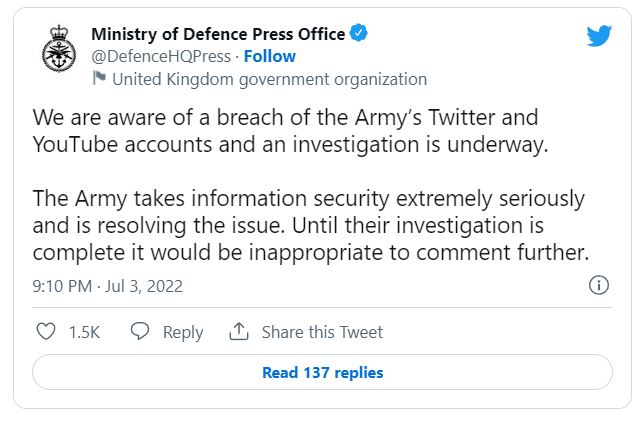Click the year 2022 in the timestamp

click(165, 286)
